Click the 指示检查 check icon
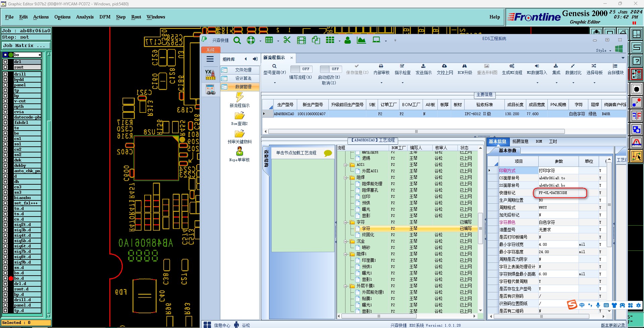The width and height of the screenshot is (644, 328). 402,66
